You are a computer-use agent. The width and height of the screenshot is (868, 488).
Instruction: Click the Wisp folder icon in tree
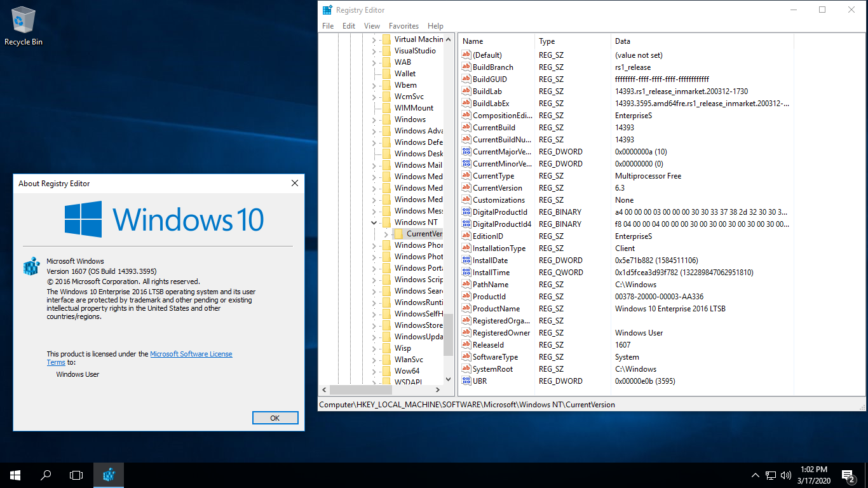[386, 348]
